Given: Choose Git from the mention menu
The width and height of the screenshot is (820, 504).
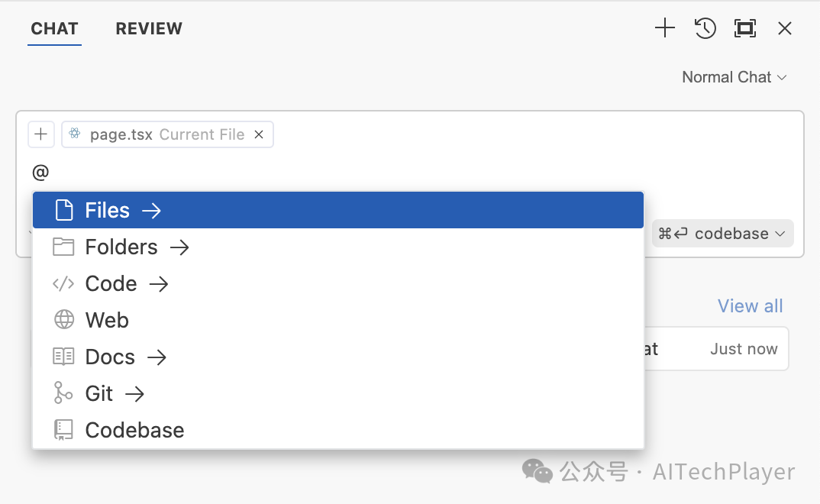Looking at the screenshot, I should [x=99, y=393].
